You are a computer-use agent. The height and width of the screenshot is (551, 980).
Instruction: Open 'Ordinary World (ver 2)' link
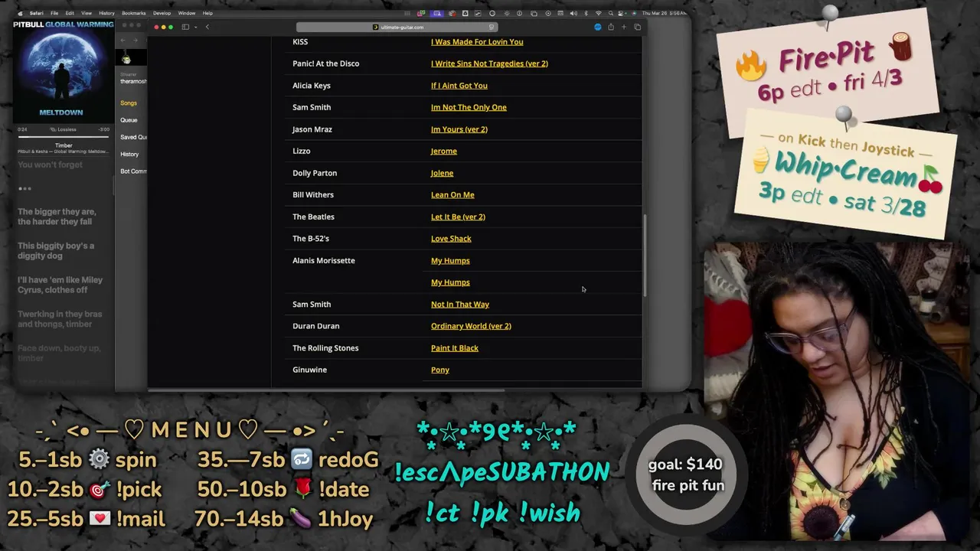pos(471,326)
